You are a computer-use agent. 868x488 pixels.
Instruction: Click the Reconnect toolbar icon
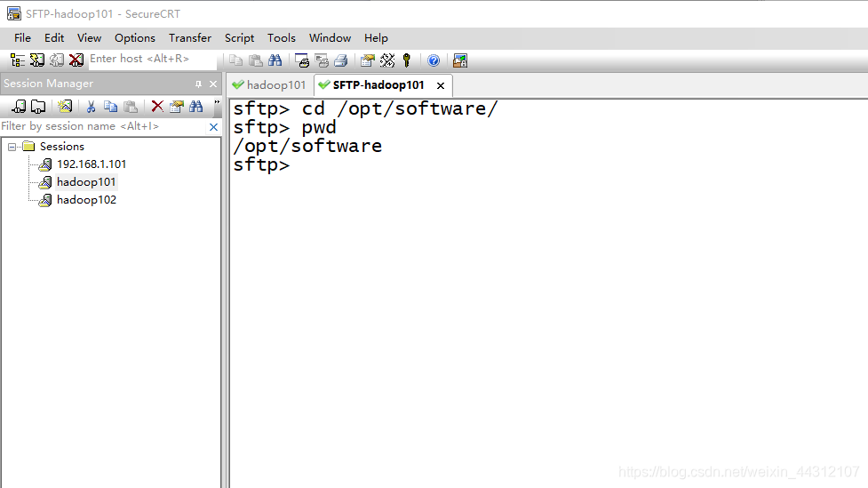57,60
